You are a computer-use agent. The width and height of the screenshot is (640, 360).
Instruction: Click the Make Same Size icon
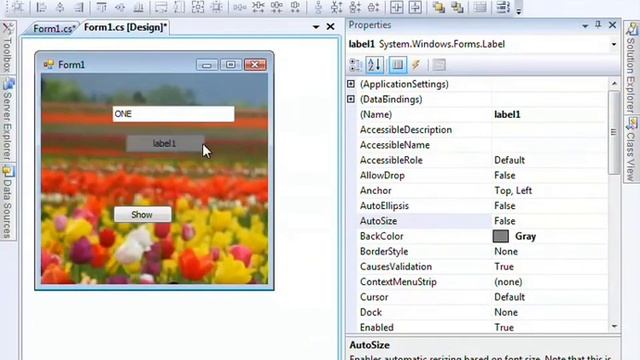click(198, 7)
